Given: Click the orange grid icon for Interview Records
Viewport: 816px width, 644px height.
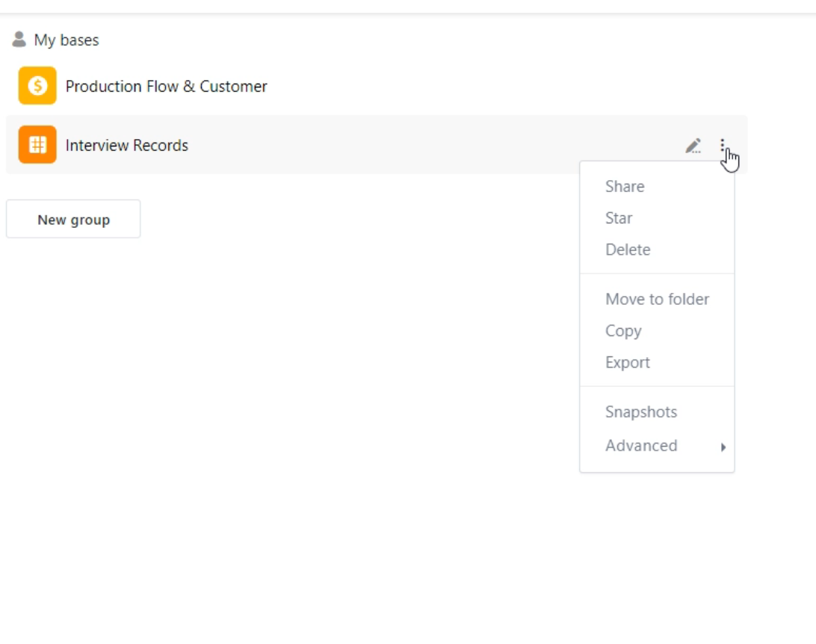Looking at the screenshot, I should tap(37, 145).
